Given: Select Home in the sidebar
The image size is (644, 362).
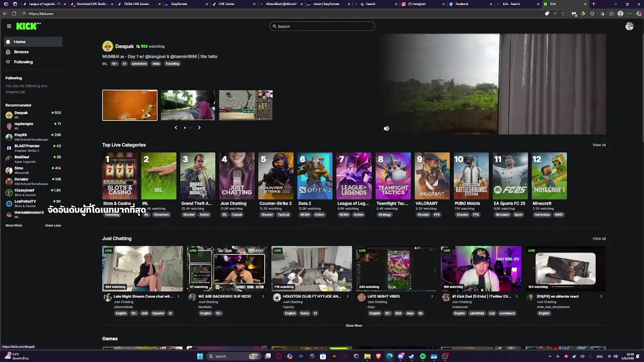Looking at the screenshot, I should pos(33,42).
